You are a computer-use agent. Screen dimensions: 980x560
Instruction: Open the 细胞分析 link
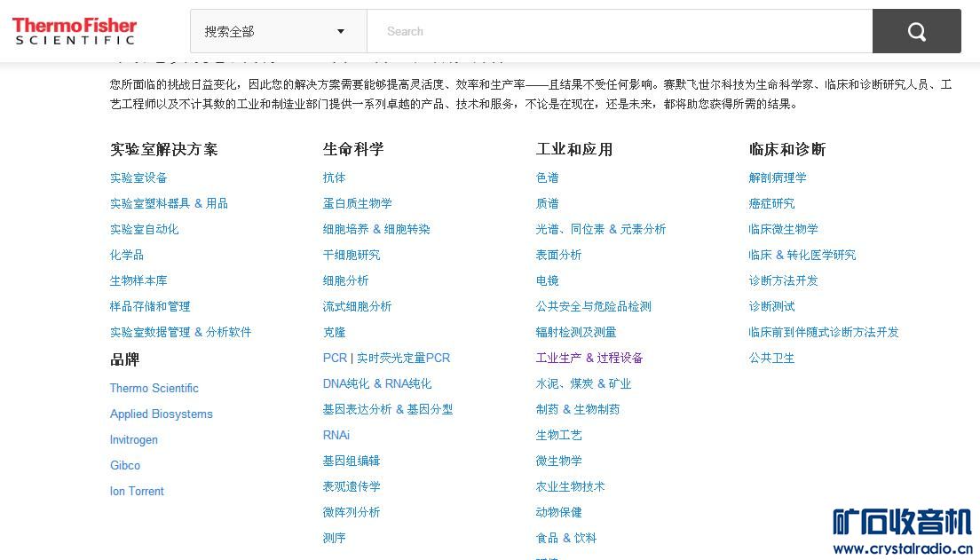tap(345, 280)
